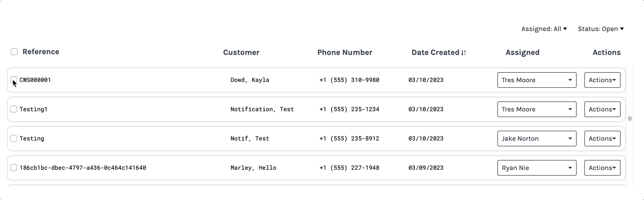644x200 pixels.
Task: Toggle the checkbox for the Testing row
Action: 14,139
